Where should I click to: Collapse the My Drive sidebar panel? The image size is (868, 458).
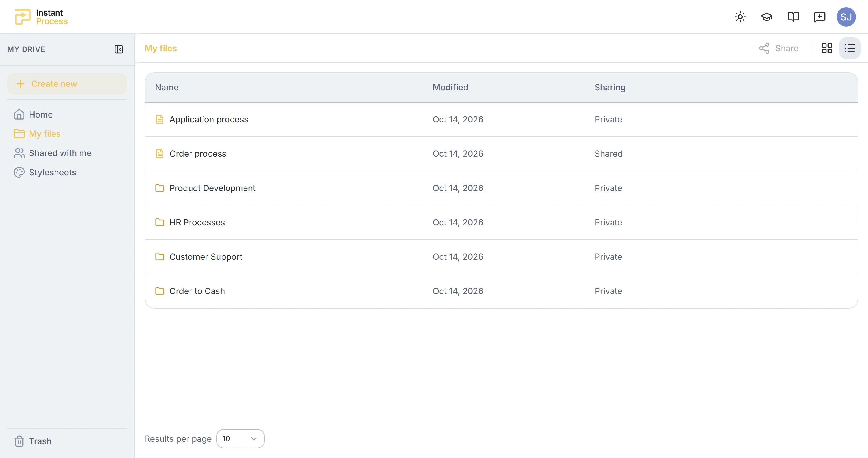(119, 49)
